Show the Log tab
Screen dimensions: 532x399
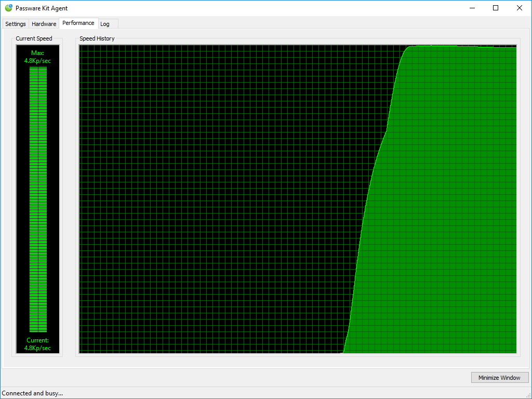[x=105, y=24]
